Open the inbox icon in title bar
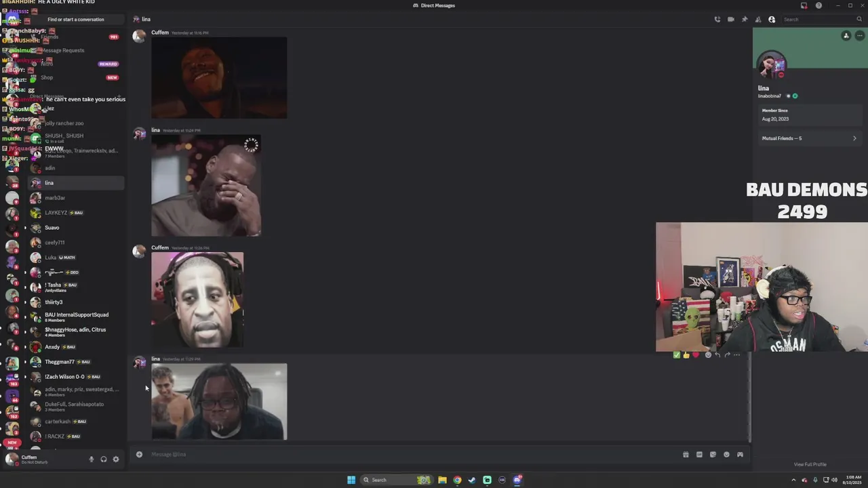The width and height of the screenshot is (868, 488). pyautogui.click(x=804, y=5)
